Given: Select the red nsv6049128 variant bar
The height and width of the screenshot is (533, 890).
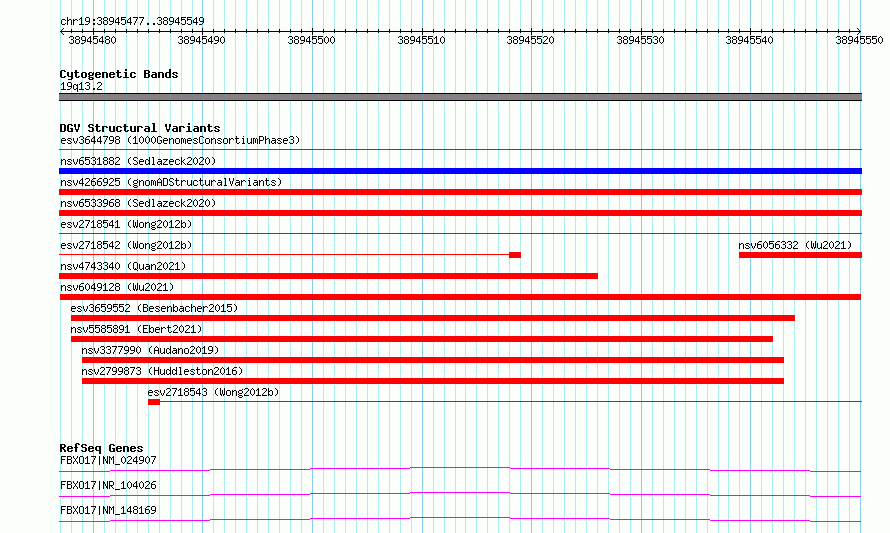Looking at the screenshot, I should (460, 297).
